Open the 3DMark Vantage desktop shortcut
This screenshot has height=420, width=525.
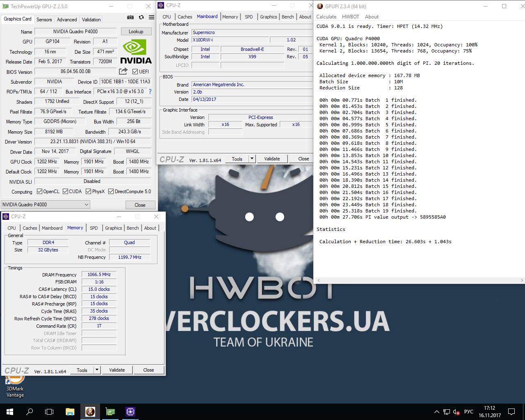pyautogui.click(x=15, y=386)
